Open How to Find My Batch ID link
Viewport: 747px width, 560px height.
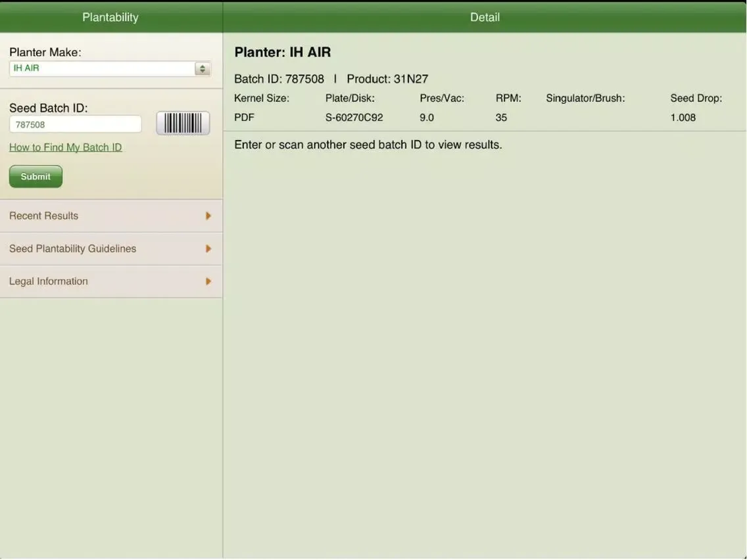click(66, 148)
